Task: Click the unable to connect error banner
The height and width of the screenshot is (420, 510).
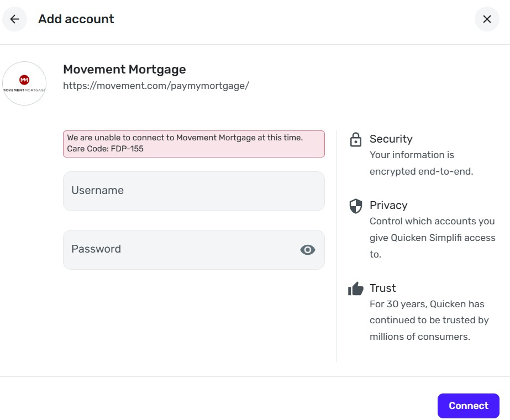Action: point(193,144)
